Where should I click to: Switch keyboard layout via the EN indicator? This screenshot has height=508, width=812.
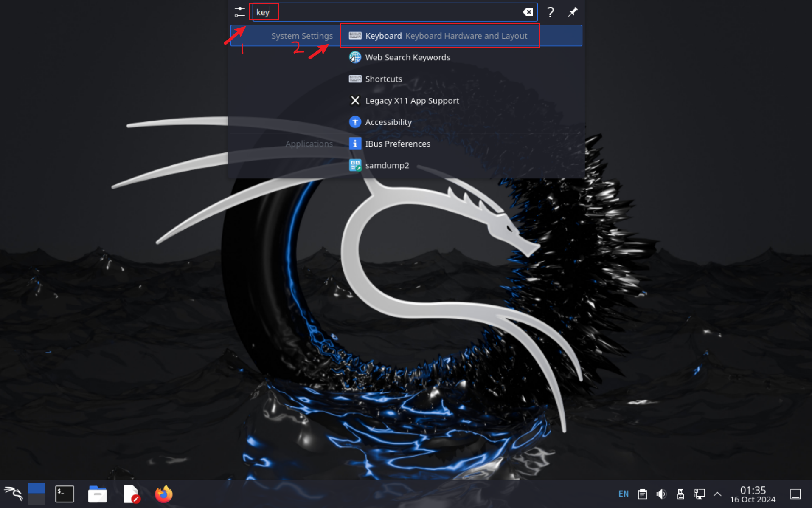point(623,494)
